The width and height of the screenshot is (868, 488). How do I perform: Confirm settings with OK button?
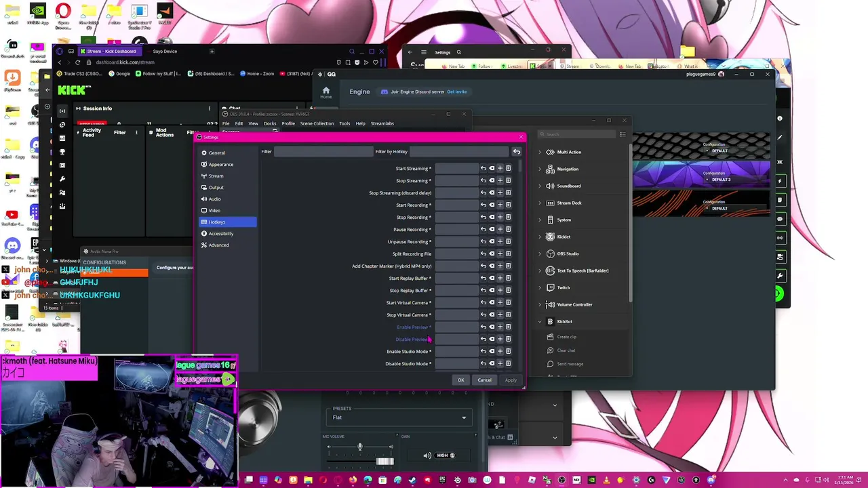tap(460, 380)
